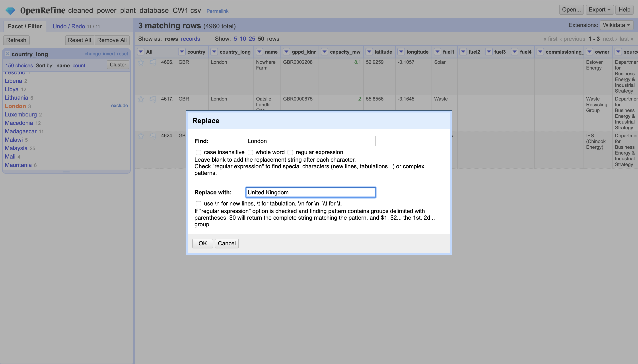Flag row 4624
Image resolution: width=638 pixels, height=364 pixels.
[153, 136]
